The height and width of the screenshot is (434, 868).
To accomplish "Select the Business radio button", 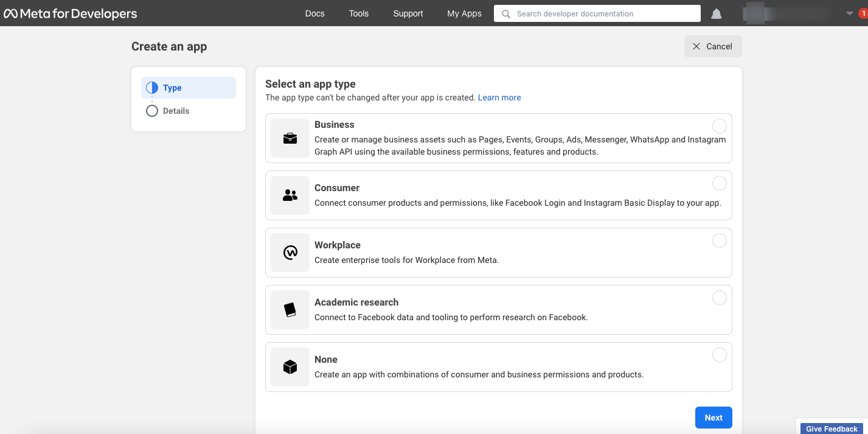I will (x=720, y=126).
